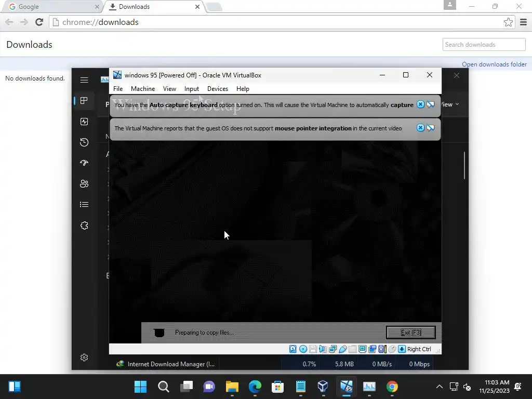Click the network adapter icon in VirtualBox status bar
The height and width of the screenshot is (399, 532).
(x=332, y=349)
